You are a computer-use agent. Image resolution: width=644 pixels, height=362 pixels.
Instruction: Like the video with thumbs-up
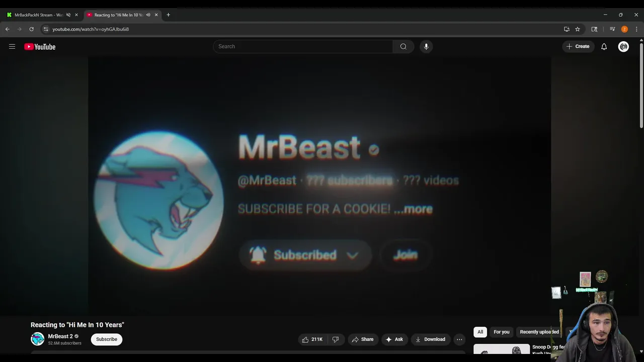pos(312,339)
